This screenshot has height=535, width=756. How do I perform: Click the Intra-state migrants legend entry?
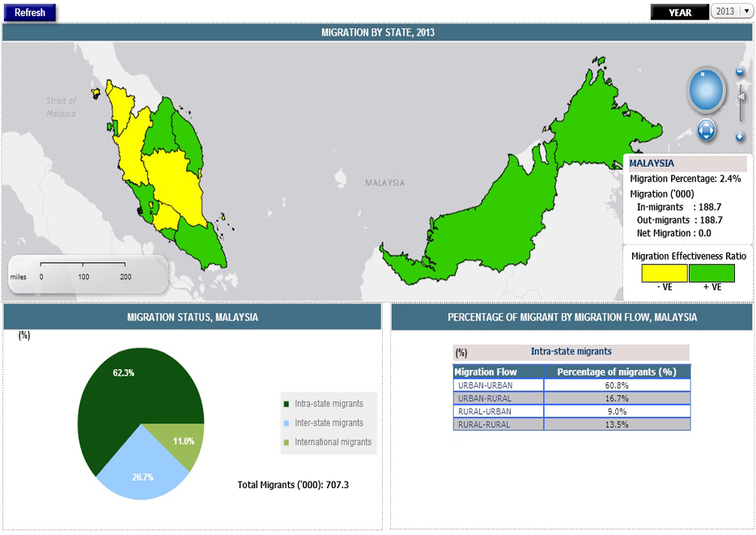pos(324,404)
